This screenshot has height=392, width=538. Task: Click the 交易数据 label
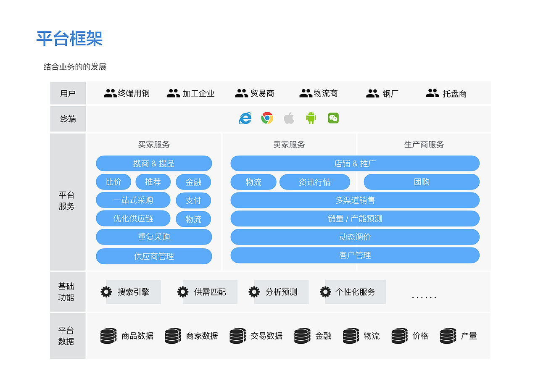266,336
